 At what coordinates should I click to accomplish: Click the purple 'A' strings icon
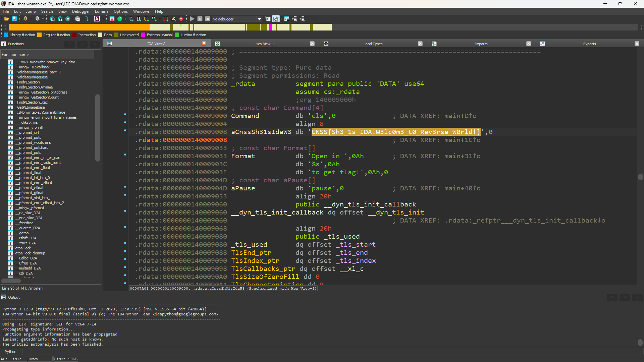point(97,19)
